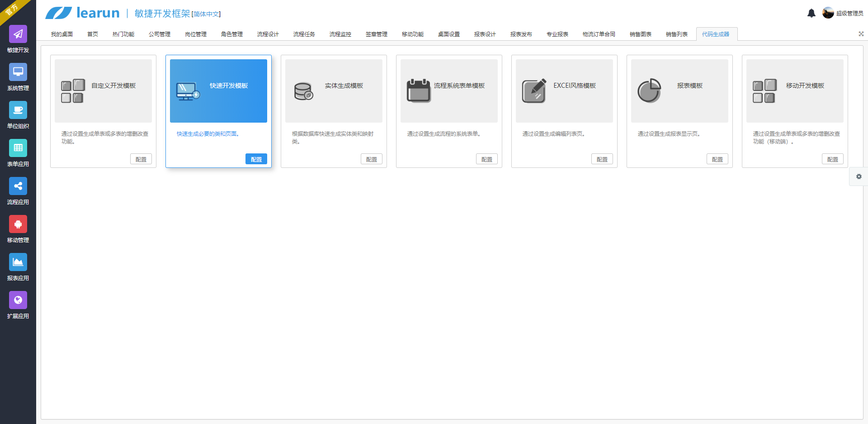Open the 单位组织 sidebar icon
This screenshot has height=424, width=868.
click(18, 110)
